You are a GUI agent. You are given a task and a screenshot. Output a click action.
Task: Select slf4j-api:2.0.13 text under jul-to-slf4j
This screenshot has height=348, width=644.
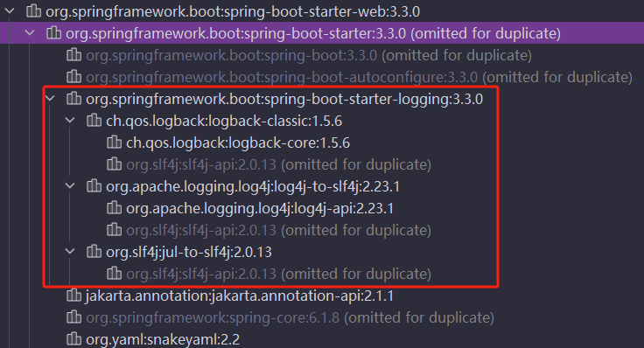click(201, 274)
